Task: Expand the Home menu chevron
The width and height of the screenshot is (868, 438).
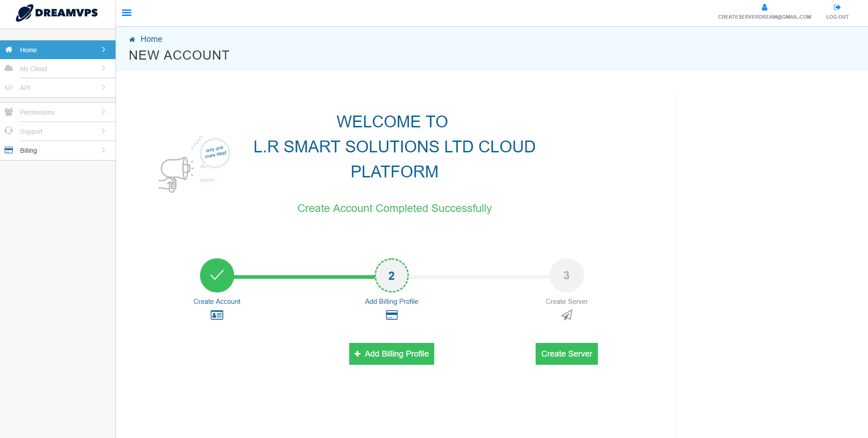Action: click(104, 50)
